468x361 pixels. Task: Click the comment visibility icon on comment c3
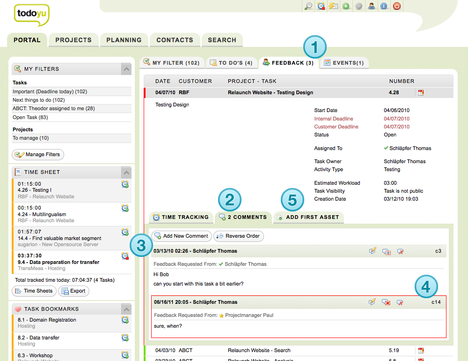(x=386, y=251)
